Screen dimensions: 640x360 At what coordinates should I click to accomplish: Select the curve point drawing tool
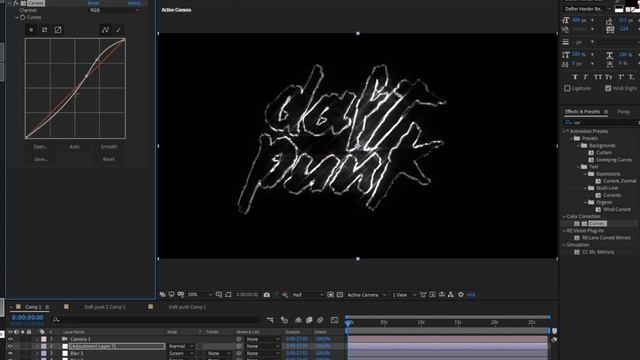tap(105, 30)
